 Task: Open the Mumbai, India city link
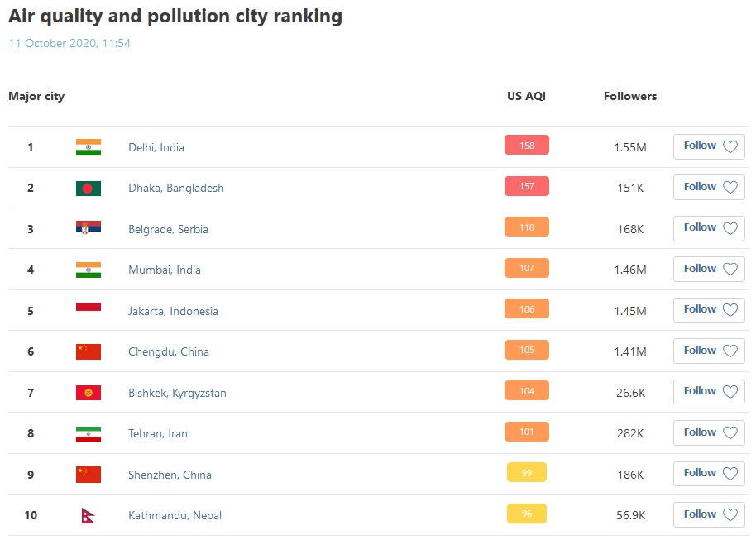[165, 270]
